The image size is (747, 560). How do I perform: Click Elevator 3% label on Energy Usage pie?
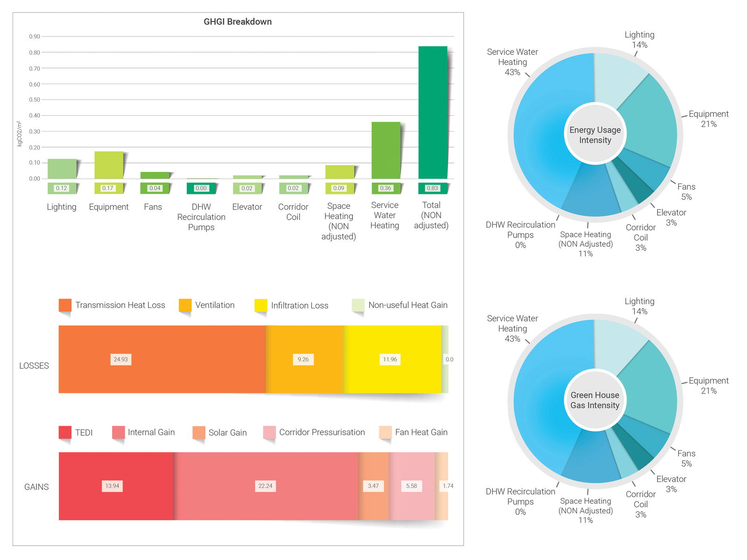pyautogui.click(x=671, y=217)
